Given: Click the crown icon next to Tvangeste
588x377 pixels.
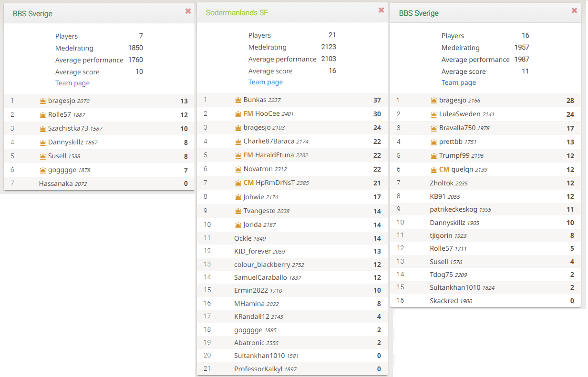Looking at the screenshot, I should pyautogui.click(x=238, y=210).
